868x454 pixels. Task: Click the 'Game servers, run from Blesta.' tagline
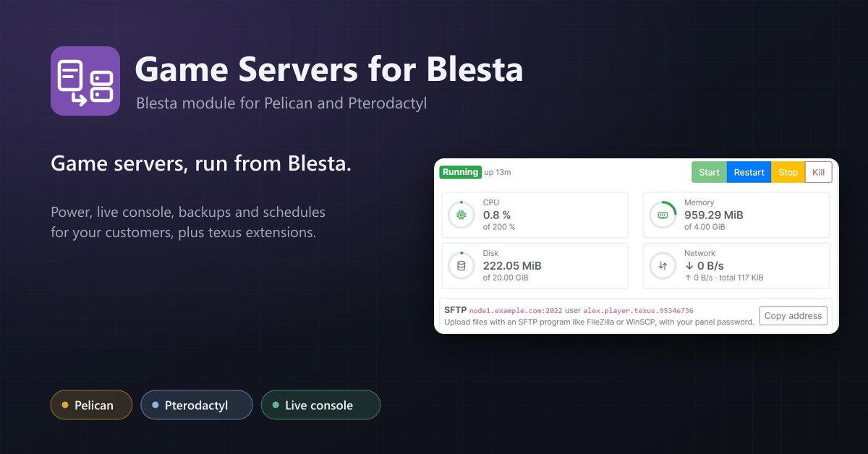click(x=201, y=163)
